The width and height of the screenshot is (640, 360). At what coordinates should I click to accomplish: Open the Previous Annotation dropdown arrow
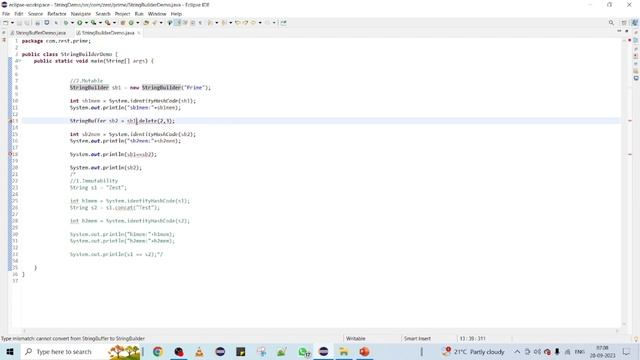click(x=231, y=23)
